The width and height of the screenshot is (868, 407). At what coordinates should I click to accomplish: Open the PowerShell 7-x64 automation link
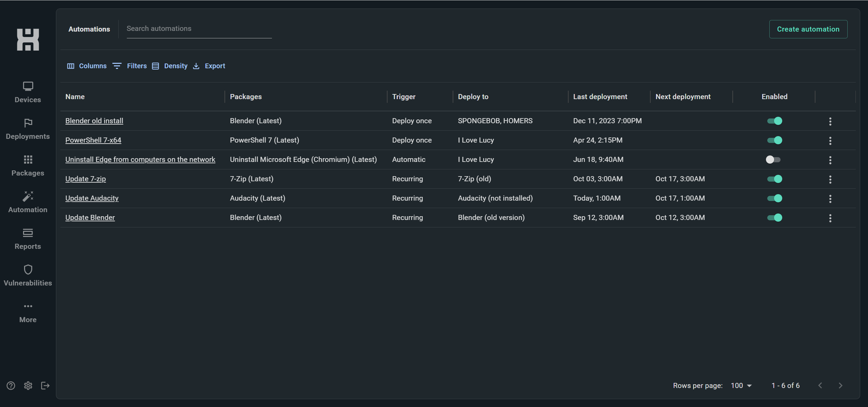[93, 140]
